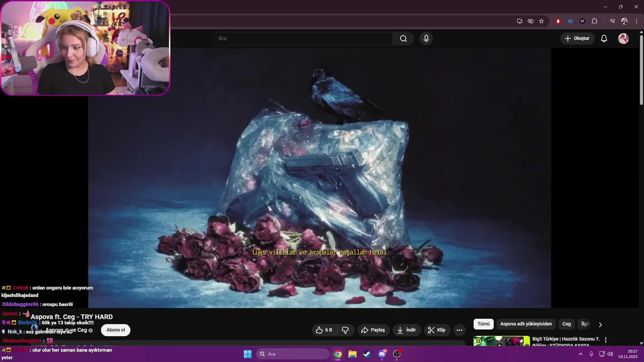Click the Oluştur create button
Screen dimensions: 644x362
point(577,39)
